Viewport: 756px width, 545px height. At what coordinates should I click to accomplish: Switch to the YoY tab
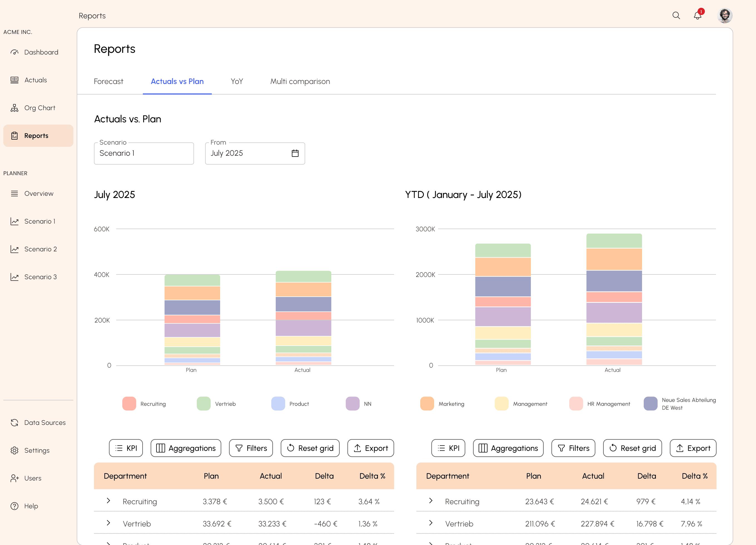pos(237,81)
